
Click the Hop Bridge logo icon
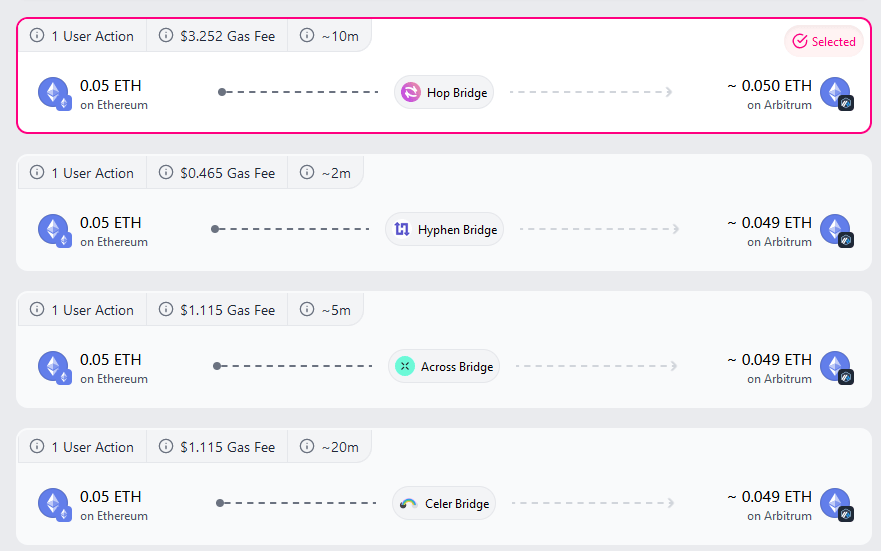point(411,92)
